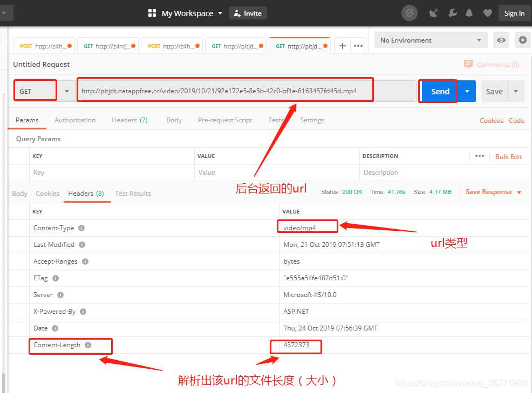Open environment quick look eye icon
This screenshot has width=532, height=393.
[501, 40]
